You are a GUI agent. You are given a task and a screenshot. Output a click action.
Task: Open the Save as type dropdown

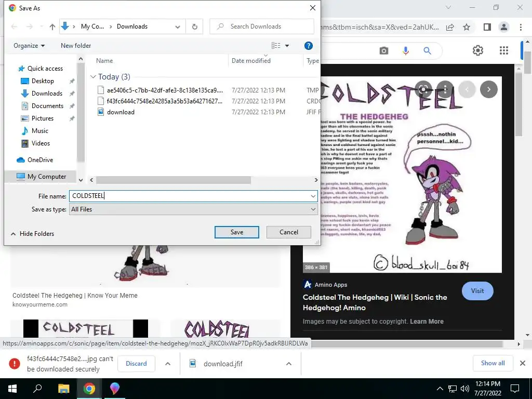(x=193, y=209)
